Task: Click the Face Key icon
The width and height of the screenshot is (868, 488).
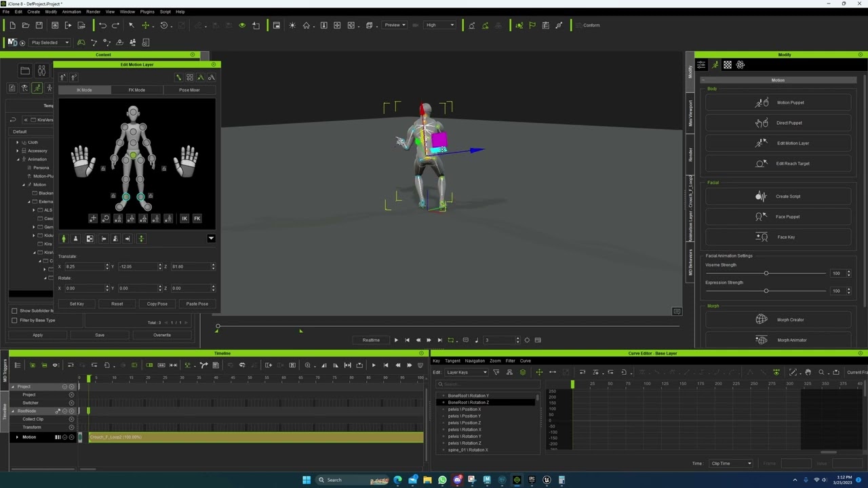Action: coord(762,237)
